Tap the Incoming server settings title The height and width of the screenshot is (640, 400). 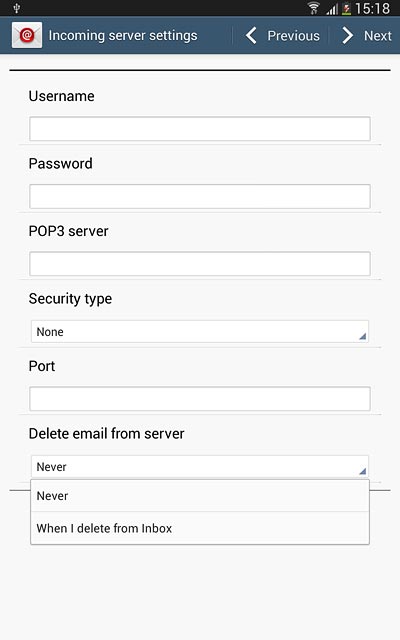123,36
